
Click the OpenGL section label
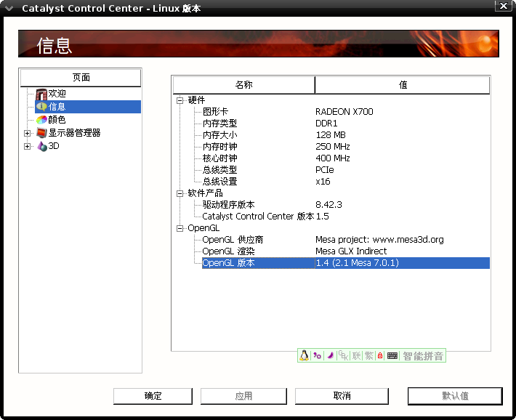[x=203, y=228]
